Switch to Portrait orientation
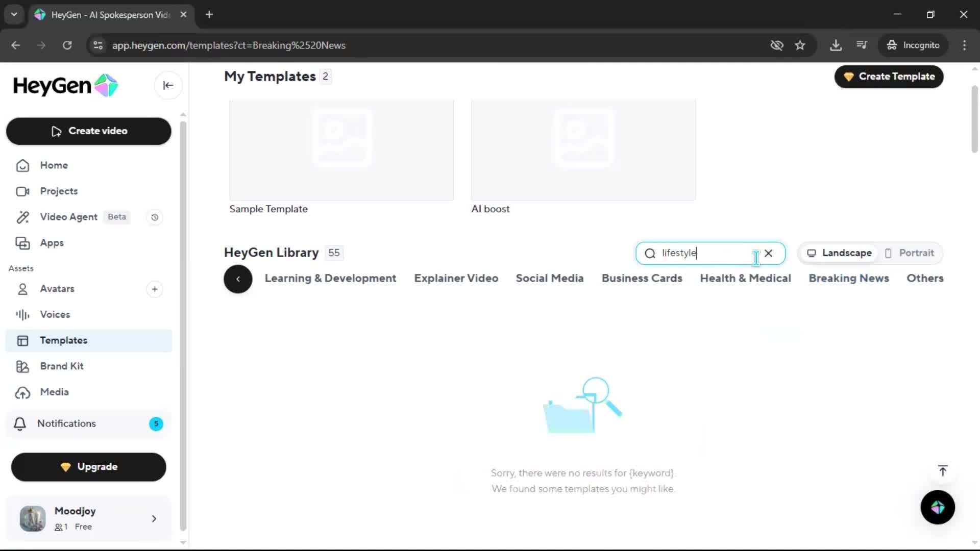The height and width of the screenshot is (551, 980). click(910, 253)
